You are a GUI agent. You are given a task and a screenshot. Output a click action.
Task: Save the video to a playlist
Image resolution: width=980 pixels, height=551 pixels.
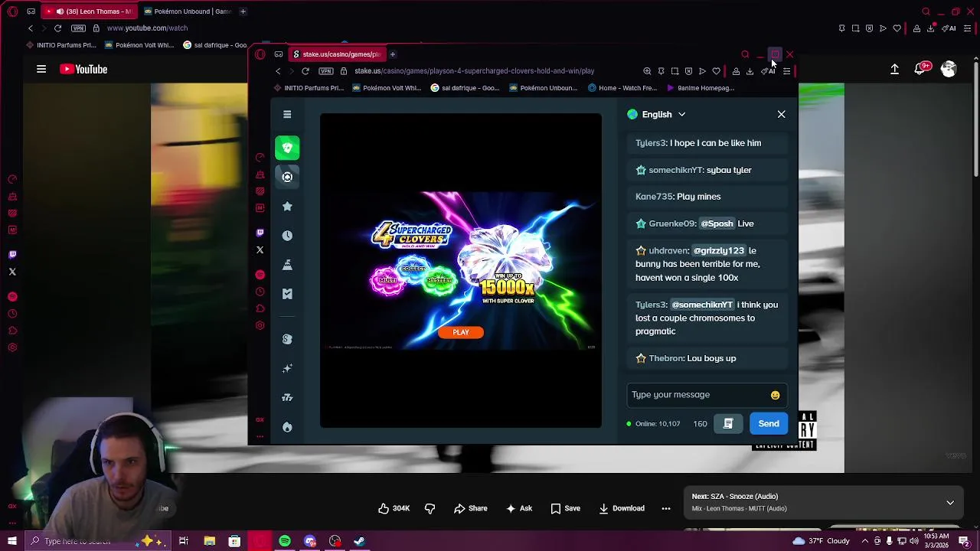point(565,508)
